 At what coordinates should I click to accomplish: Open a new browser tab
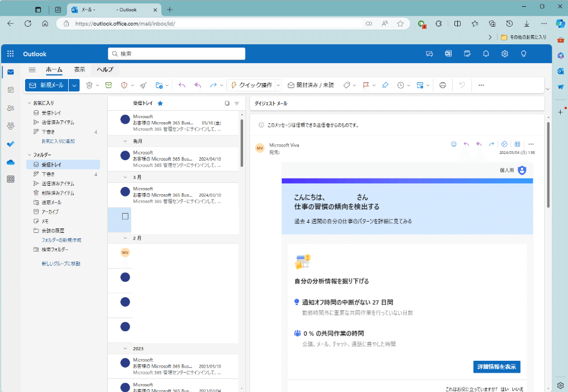(x=169, y=10)
